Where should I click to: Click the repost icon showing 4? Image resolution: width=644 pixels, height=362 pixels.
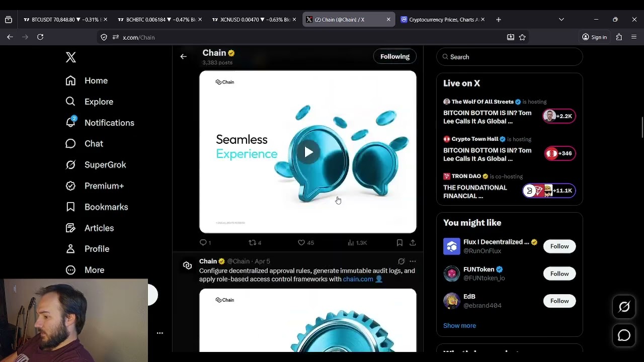click(253, 242)
